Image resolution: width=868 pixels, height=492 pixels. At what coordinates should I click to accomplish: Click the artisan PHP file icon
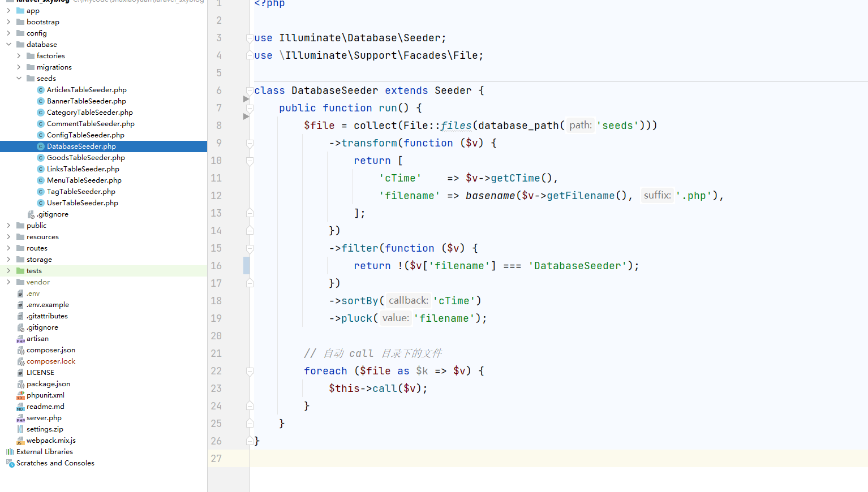20,339
